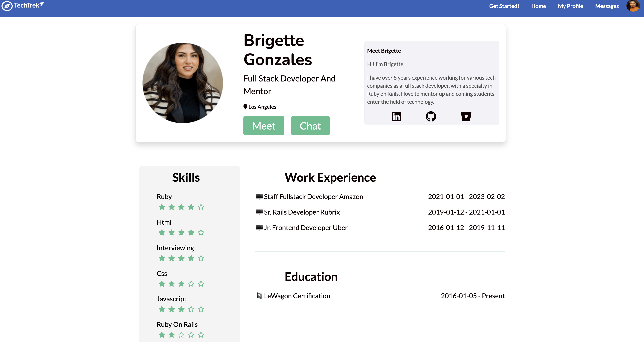Go to My Profile in navbar
The image size is (644, 342).
coord(570,6)
